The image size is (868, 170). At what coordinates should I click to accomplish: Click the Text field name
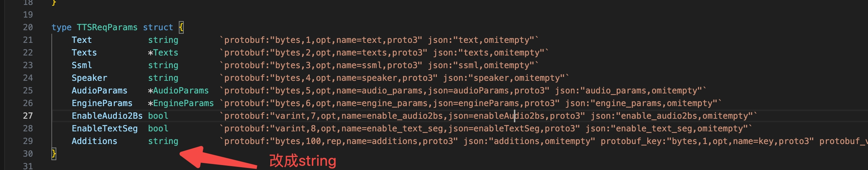pos(82,40)
